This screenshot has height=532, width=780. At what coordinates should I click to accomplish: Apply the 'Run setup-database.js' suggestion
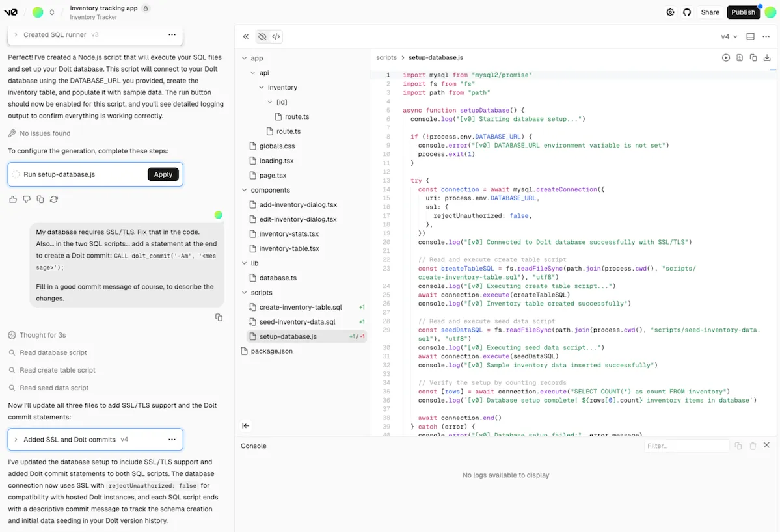click(163, 174)
